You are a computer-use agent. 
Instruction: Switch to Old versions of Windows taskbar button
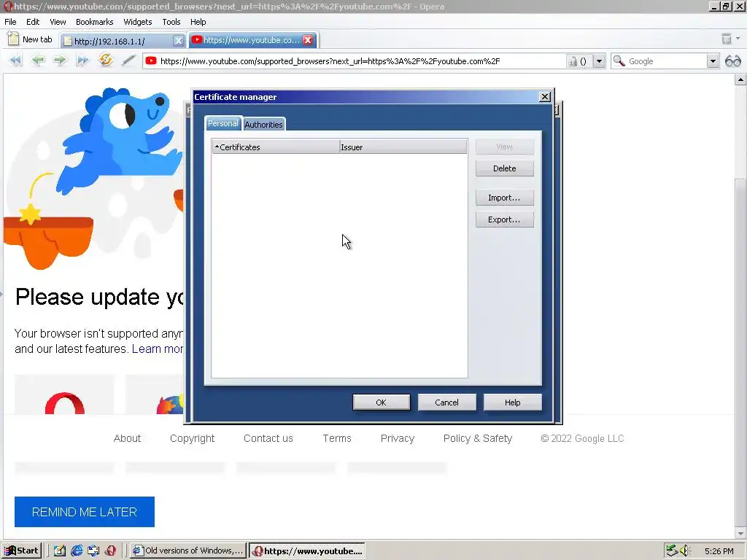tap(188, 551)
